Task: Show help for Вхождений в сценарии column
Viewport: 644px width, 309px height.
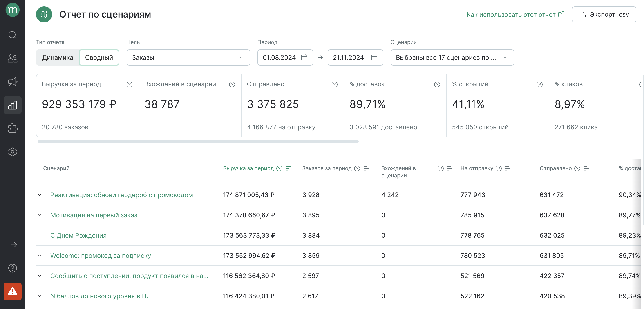Action: [x=441, y=168]
